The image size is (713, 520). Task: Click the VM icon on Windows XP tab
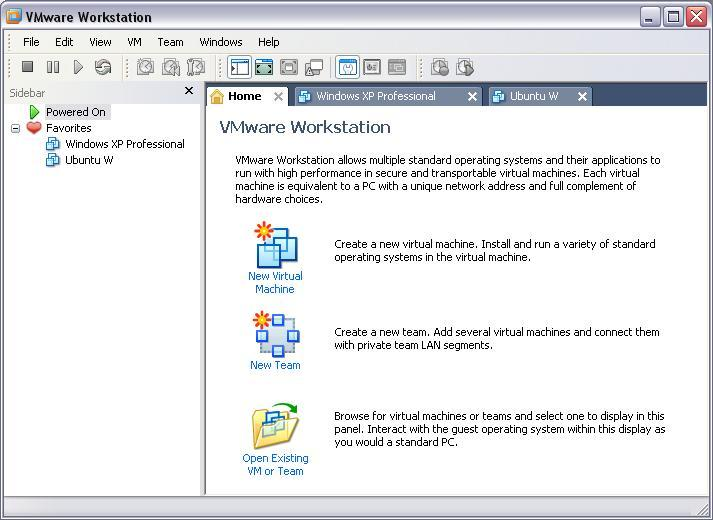tap(304, 96)
